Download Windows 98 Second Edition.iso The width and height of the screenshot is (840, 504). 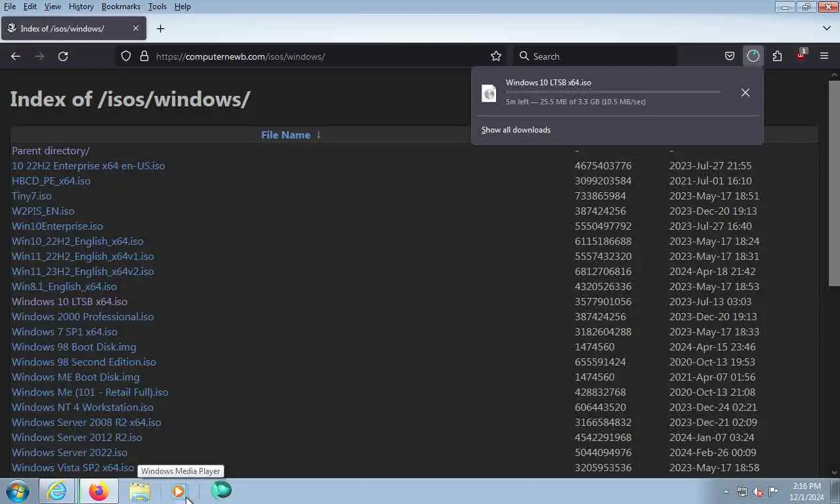coord(84,362)
